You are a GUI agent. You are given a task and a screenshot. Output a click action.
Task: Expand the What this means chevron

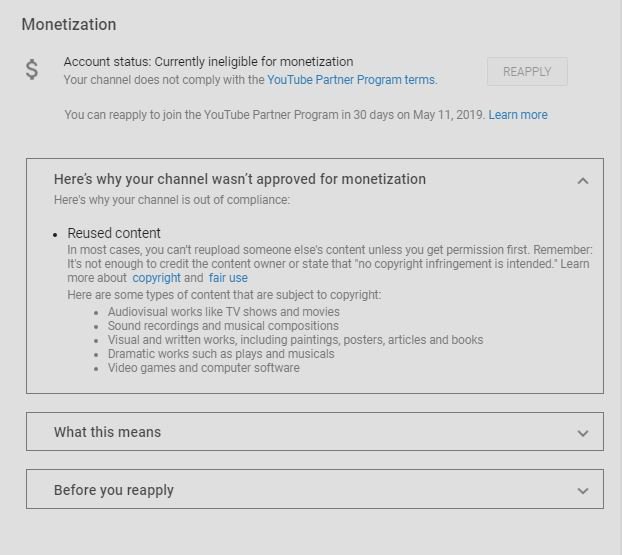[x=583, y=433]
